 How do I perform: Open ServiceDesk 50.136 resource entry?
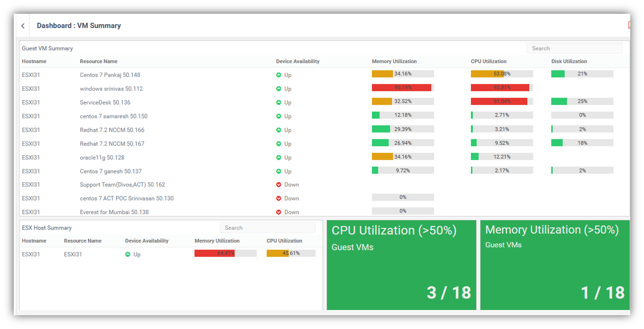coord(105,103)
